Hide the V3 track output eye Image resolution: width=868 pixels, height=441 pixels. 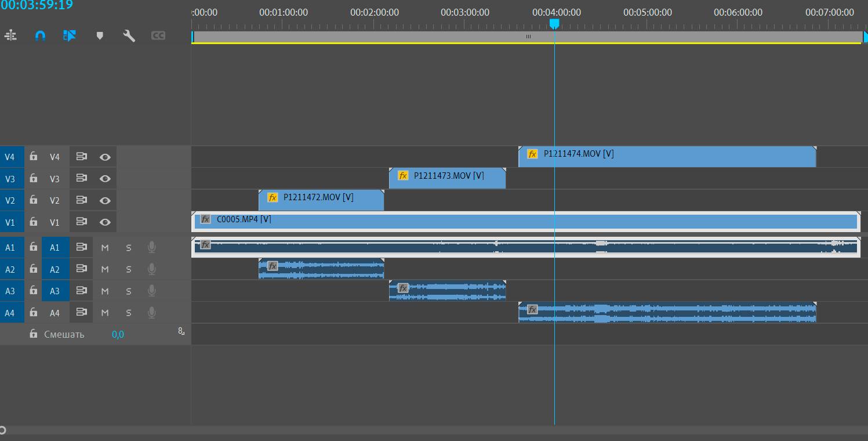point(105,178)
